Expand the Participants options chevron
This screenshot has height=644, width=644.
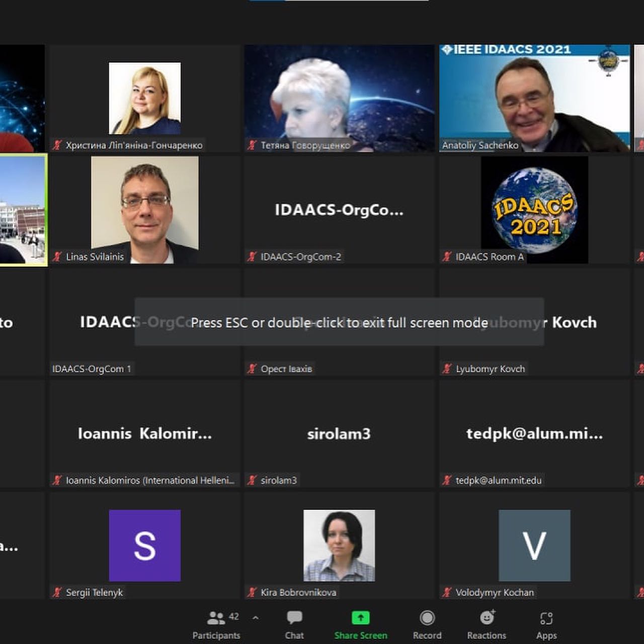[256, 618]
